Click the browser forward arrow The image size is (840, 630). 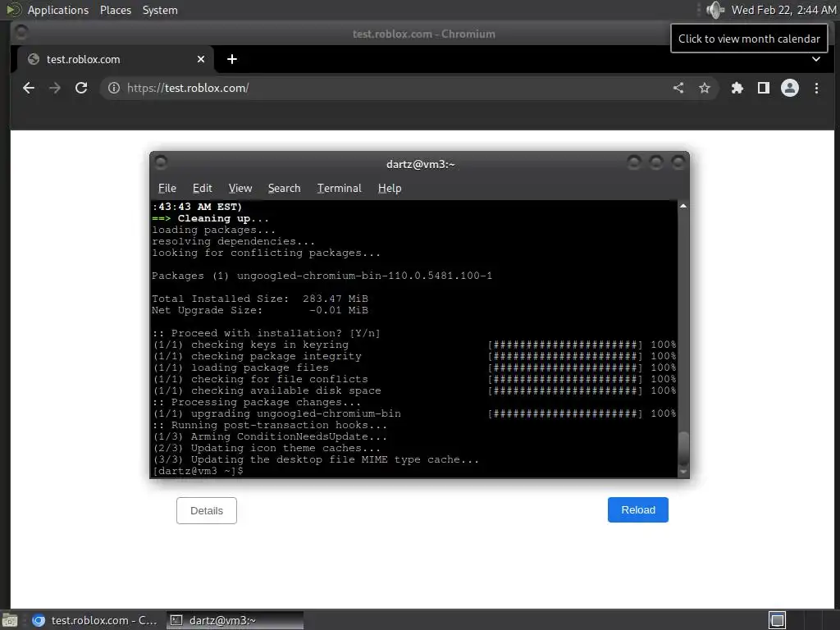pyautogui.click(x=55, y=88)
